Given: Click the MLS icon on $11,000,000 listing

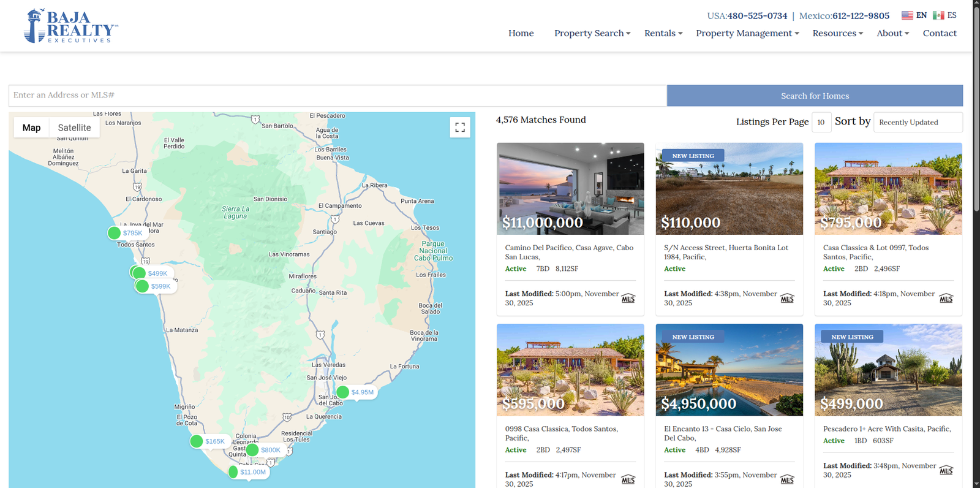Looking at the screenshot, I should pyautogui.click(x=628, y=299).
